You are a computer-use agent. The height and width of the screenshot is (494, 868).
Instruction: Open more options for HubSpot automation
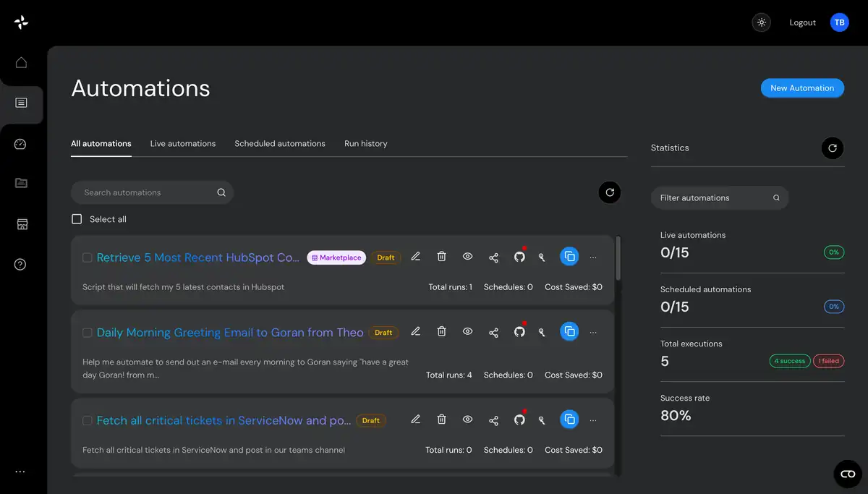[593, 257]
